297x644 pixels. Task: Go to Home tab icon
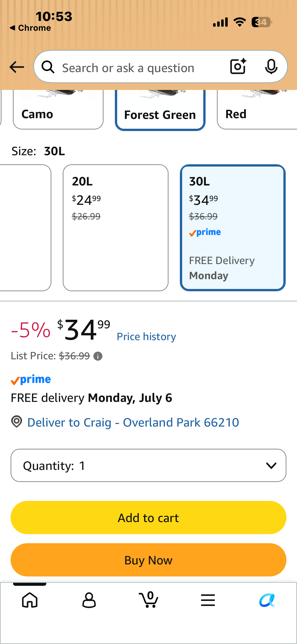pos(30,600)
